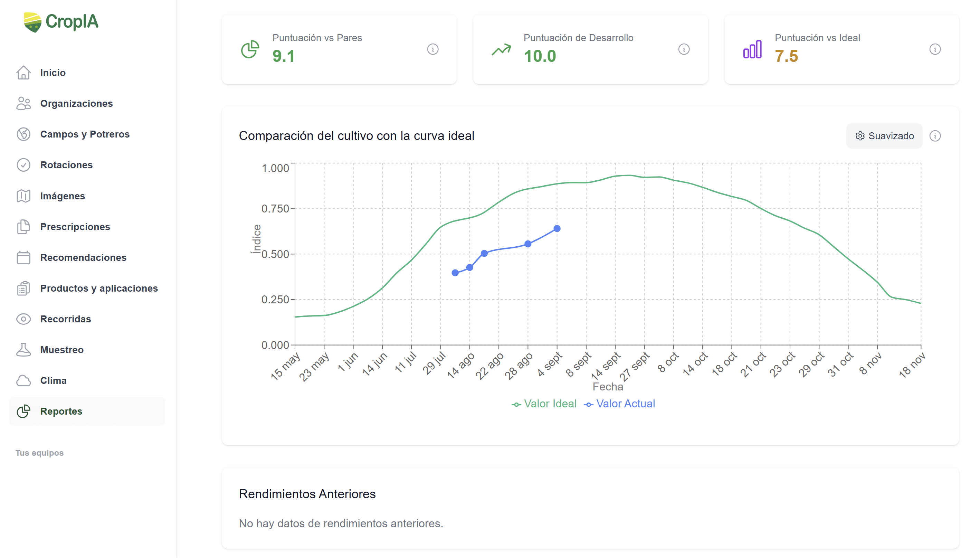Click the Campos y Potreros globe icon
Viewport: 980px width, 558px height.
(23, 134)
